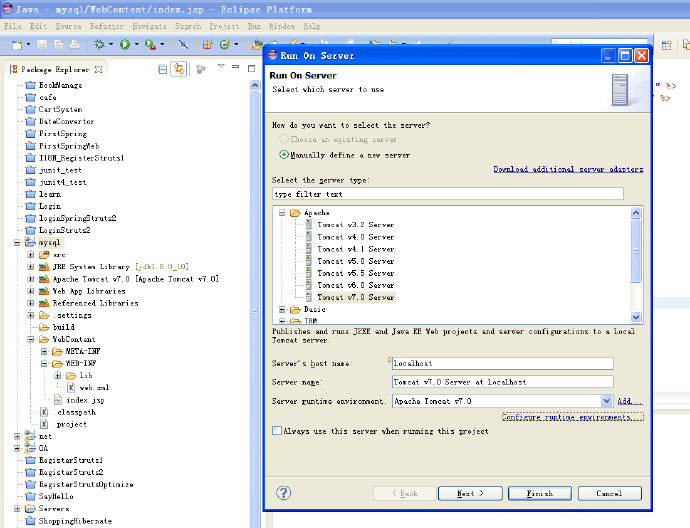Click the green Run icon
The width and height of the screenshot is (690, 528).
point(125,44)
